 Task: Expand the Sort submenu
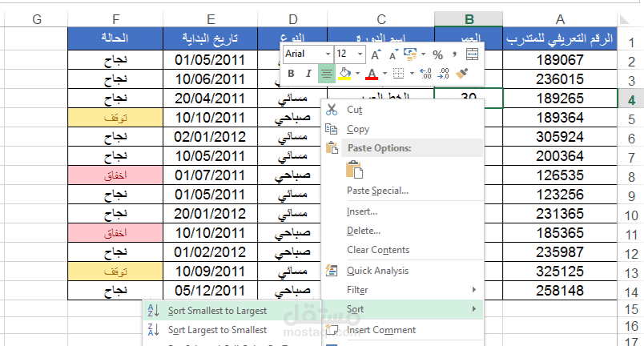pos(402,309)
